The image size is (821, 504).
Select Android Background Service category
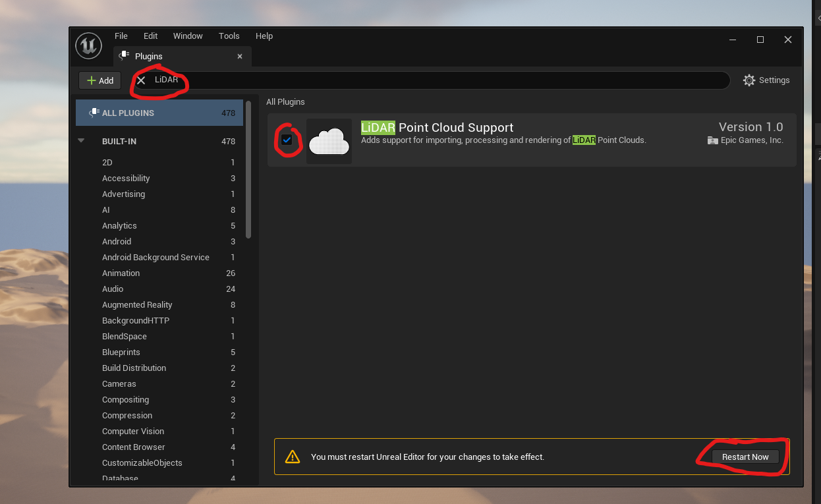pyautogui.click(x=159, y=257)
